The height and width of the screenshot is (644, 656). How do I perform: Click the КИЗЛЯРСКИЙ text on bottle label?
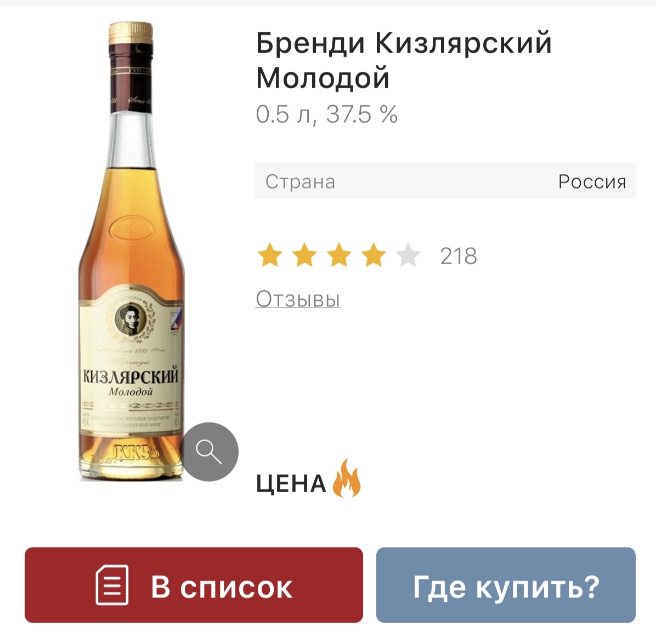click(131, 376)
